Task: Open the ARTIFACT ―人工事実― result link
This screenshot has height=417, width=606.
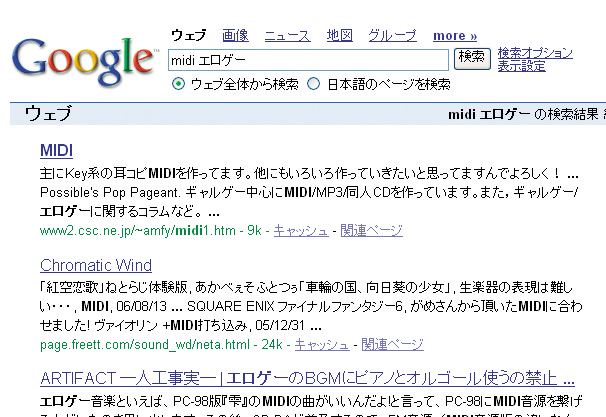Action: click(x=307, y=378)
